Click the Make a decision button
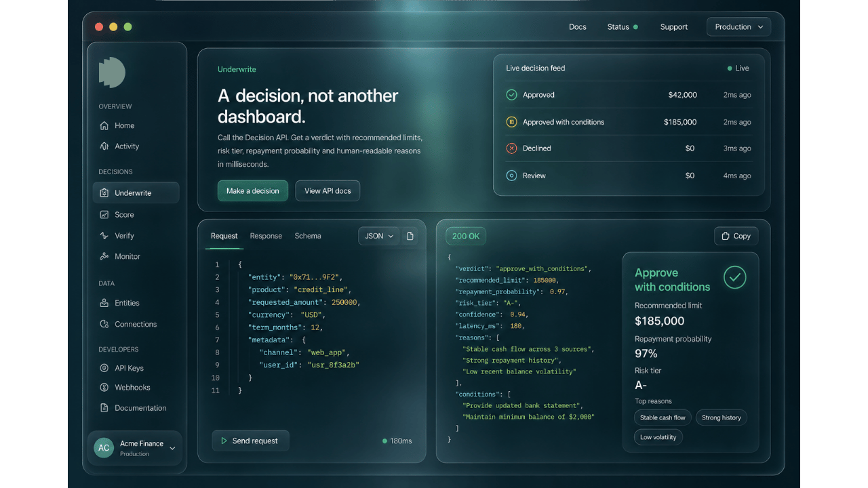868x488 pixels. 253,190
